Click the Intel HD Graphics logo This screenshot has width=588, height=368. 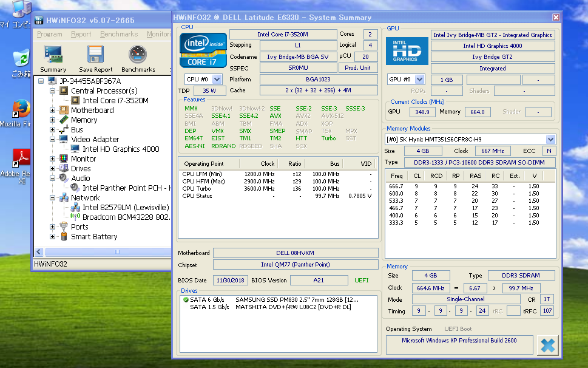tap(406, 51)
